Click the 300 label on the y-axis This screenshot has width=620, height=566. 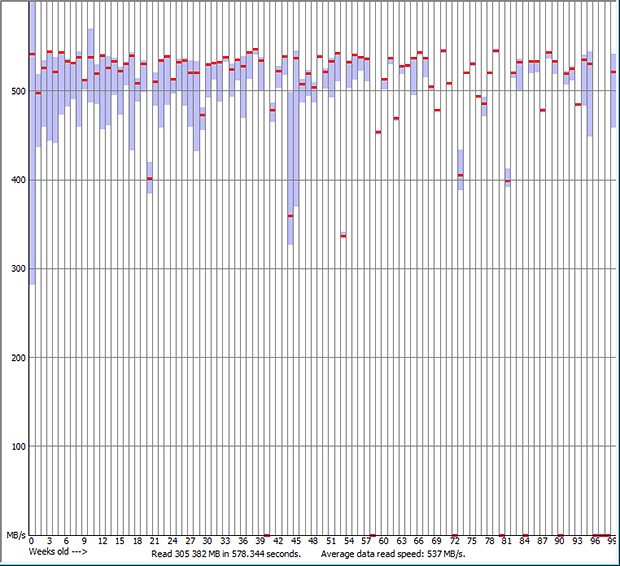coord(17,269)
